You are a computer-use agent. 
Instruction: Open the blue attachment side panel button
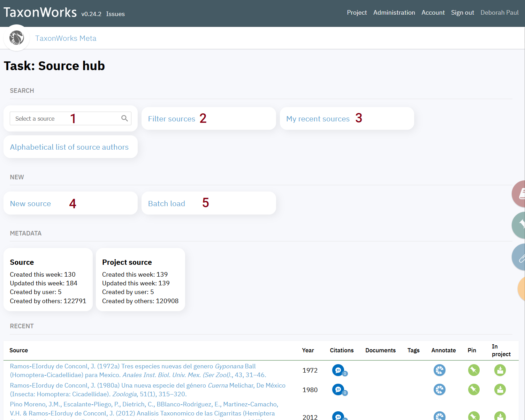pyautogui.click(x=519, y=257)
